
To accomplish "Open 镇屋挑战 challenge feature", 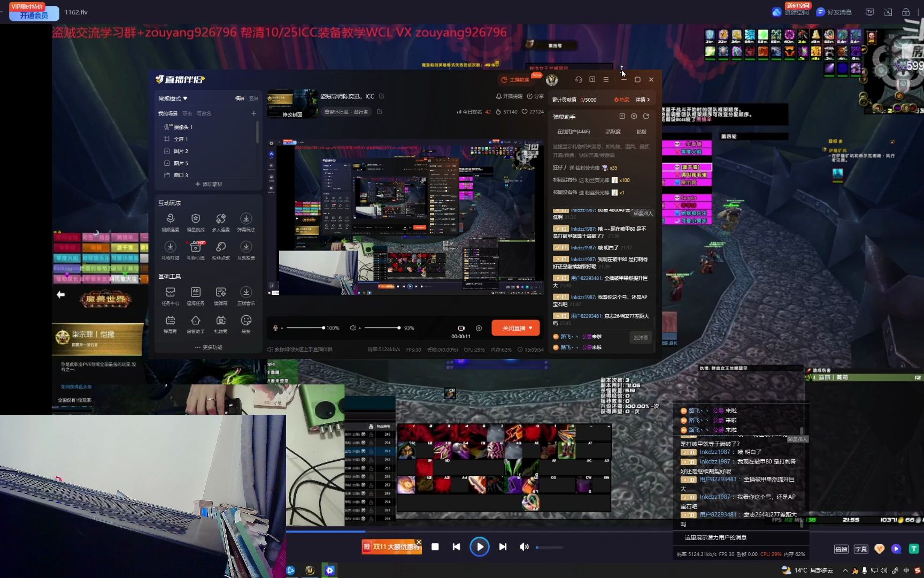I will click(x=195, y=222).
